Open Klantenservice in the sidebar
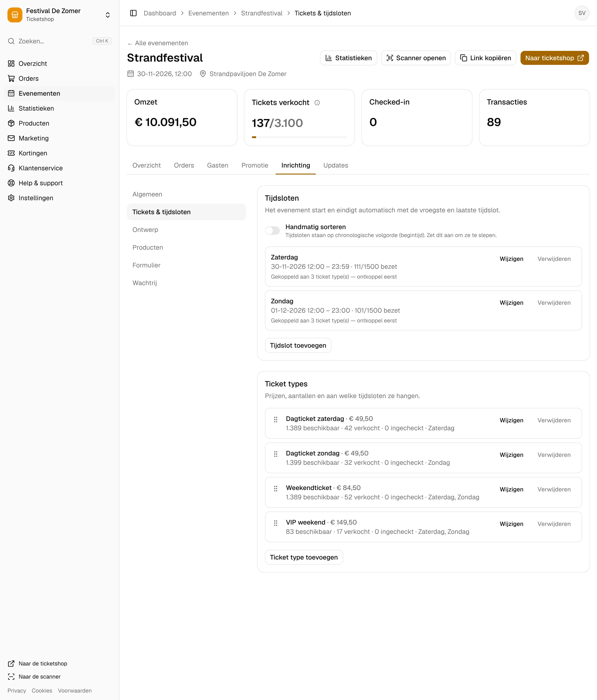This screenshot has width=597, height=700. click(59, 168)
